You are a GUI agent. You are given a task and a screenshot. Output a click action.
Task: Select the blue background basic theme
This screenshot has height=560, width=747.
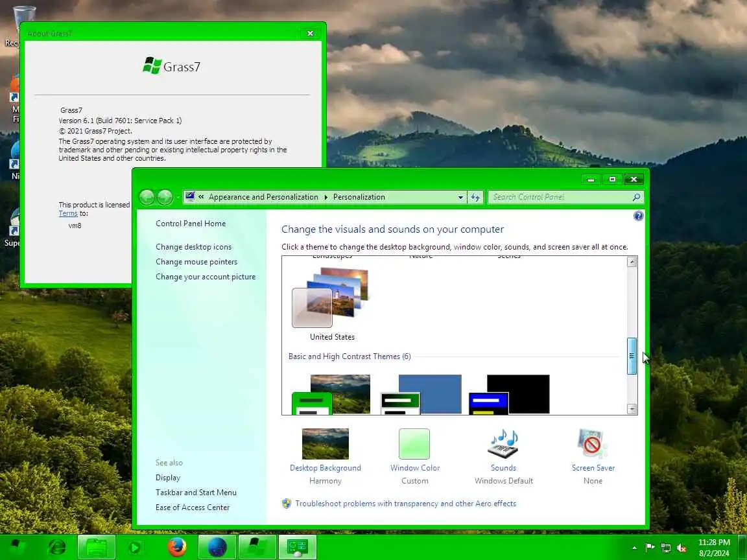click(x=421, y=394)
